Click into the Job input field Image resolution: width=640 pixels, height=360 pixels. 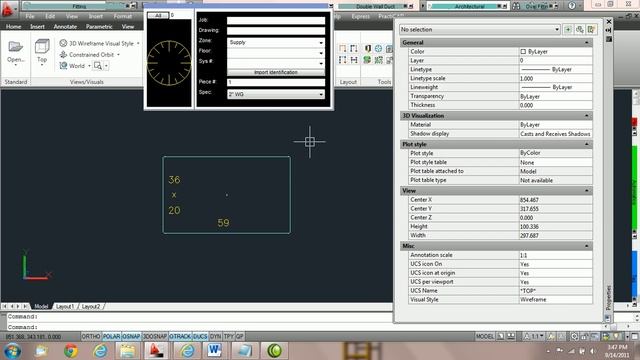coord(276,20)
